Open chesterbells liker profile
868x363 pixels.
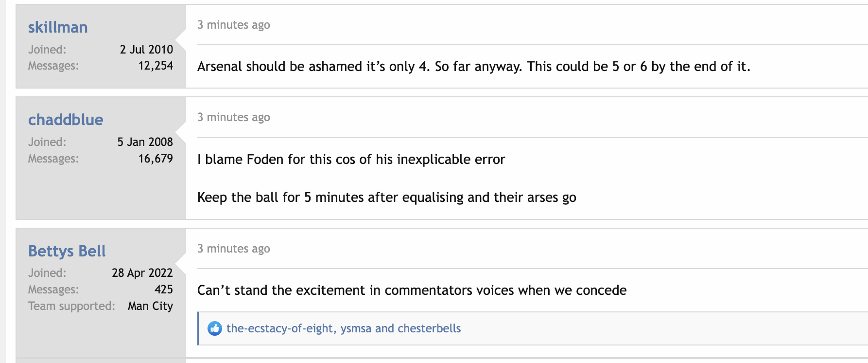(429, 328)
